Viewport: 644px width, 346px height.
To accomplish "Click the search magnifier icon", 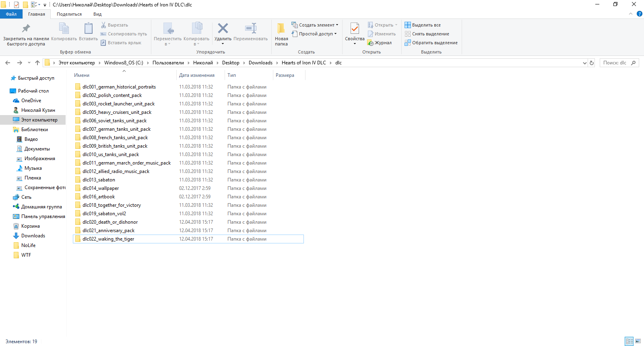I will (x=634, y=63).
